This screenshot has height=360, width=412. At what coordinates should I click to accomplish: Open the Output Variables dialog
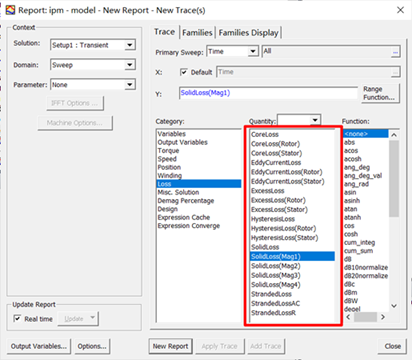click(39, 346)
